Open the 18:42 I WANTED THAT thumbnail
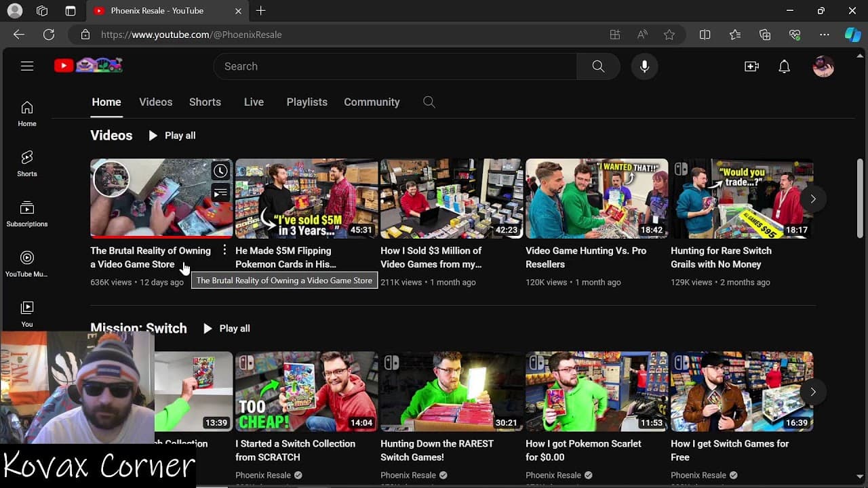The width and height of the screenshot is (868, 488). (597, 199)
